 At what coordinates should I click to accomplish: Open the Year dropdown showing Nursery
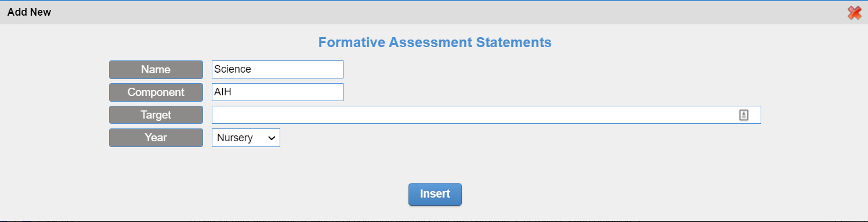point(246,138)
